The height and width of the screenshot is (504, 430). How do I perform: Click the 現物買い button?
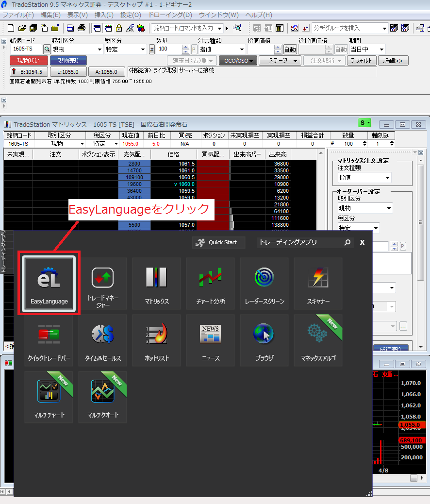[x=29, y=60]
